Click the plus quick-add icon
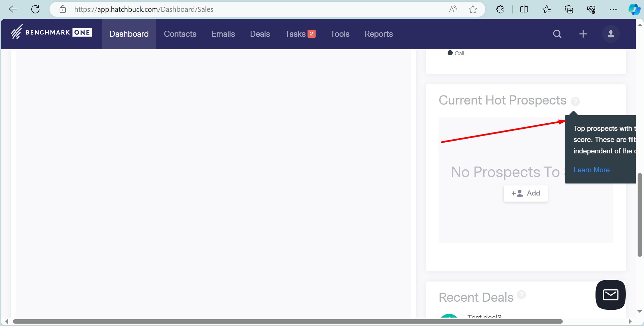Image resolution: width=644 pixels, height=326 pixels. tap(583, 34)
